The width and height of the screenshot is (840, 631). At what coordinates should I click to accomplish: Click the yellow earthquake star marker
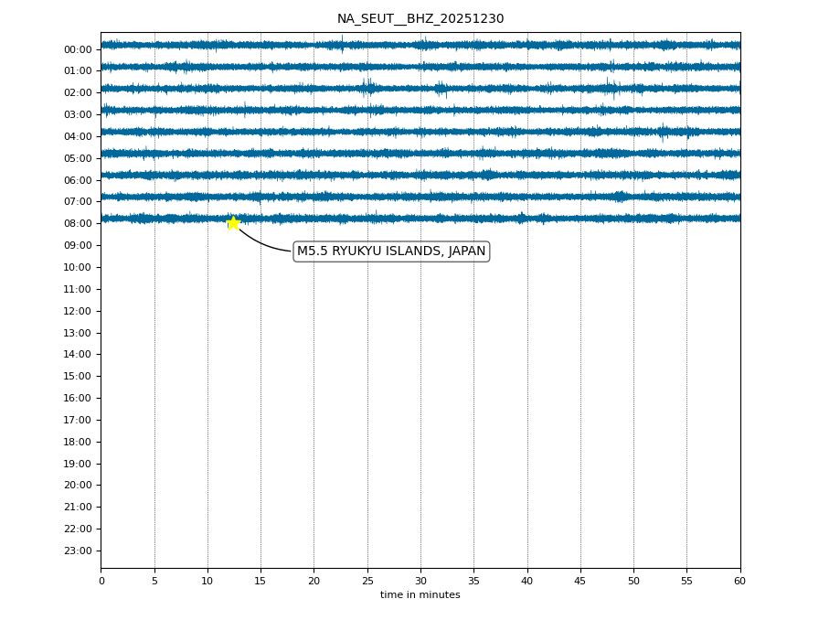(x=233, y=223)
